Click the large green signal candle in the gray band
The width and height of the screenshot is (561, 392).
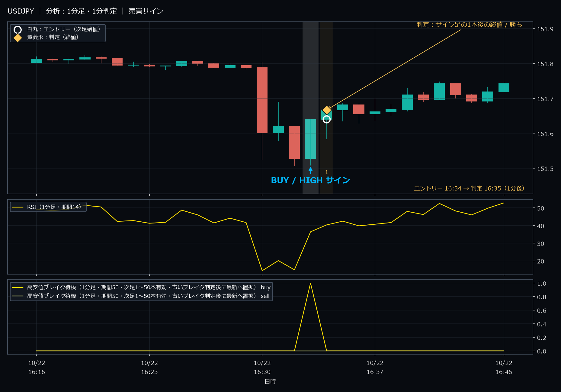click(x=310, y=139)
